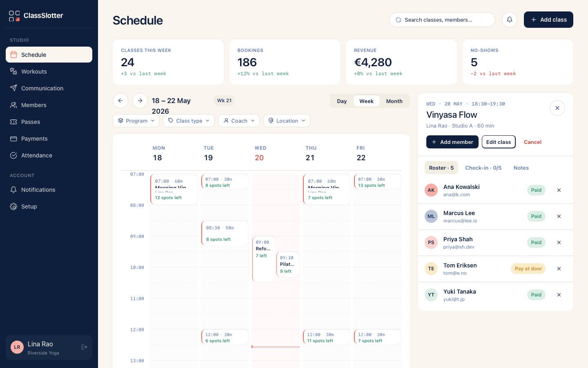Click Tom Eriksen's Pay at door badge
The image size is (588, 368).
click(x=528, y=269)
